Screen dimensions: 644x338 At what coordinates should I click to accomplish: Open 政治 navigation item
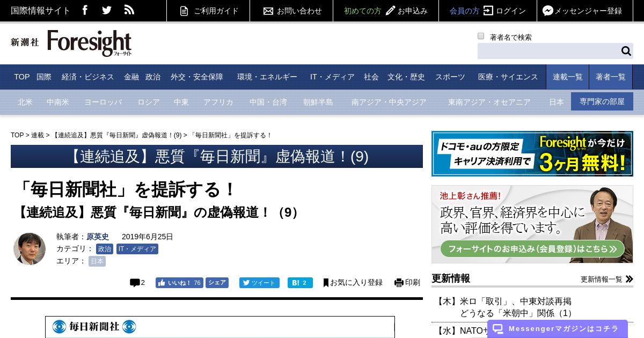coord(153,77)
